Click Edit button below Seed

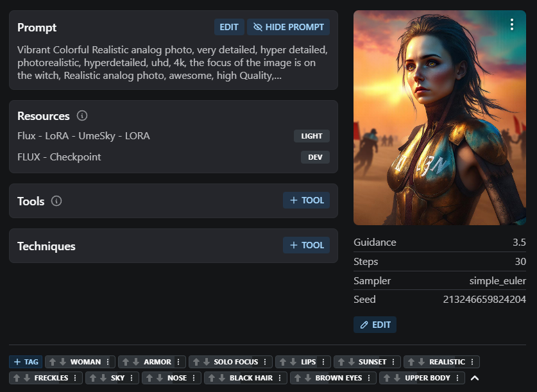click(x=375, y=325)
